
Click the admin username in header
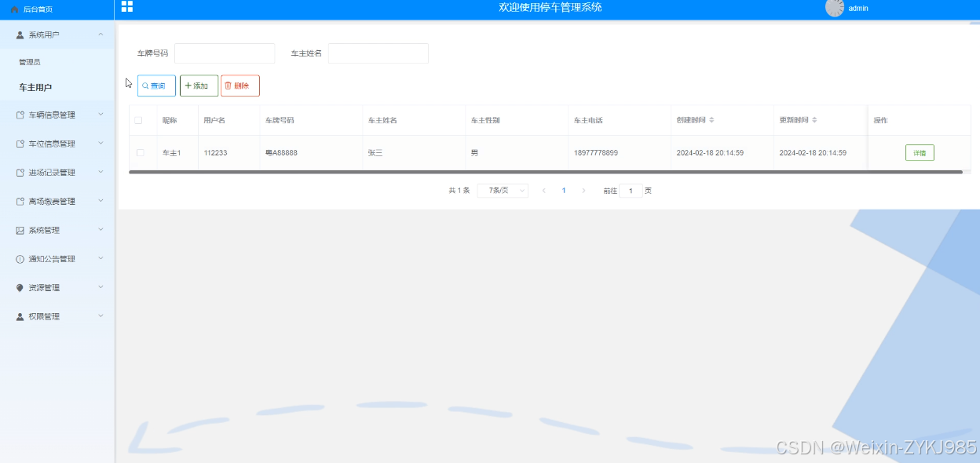pos(858,9)
